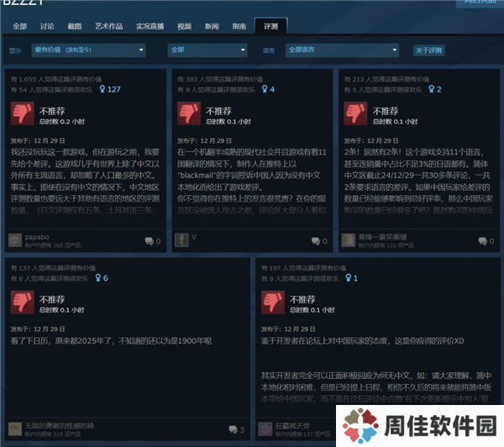Click 有 383 人觉得这篇评测有价值 text
The image size is (504, 447).
220,79
